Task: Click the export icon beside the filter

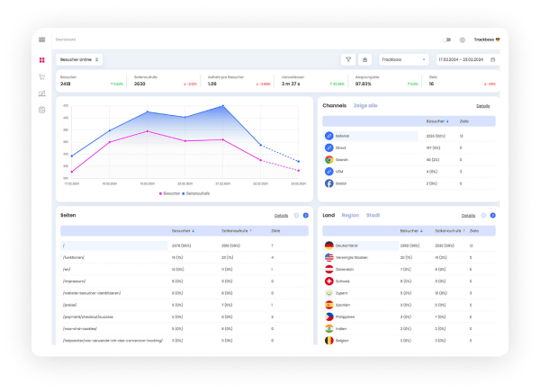Action: point(364,59)
